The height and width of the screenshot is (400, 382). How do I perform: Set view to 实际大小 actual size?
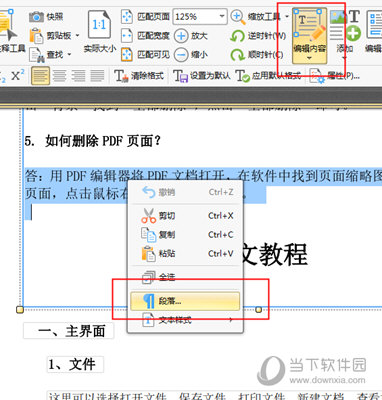[99, 32]
